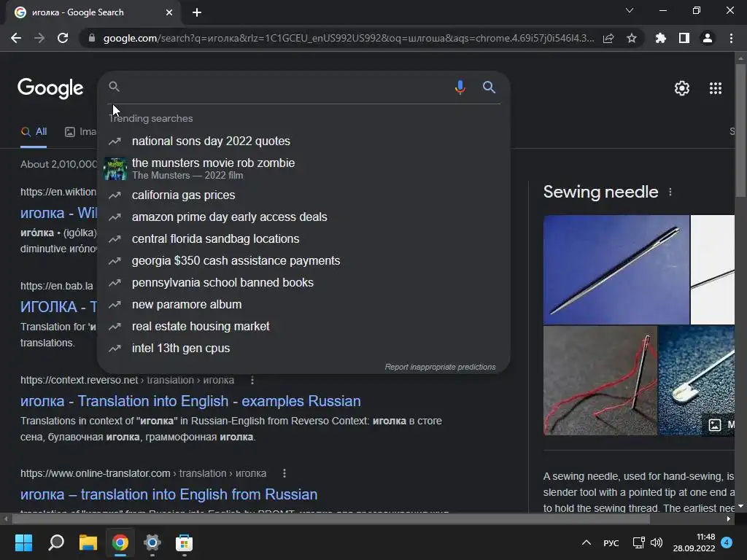Open File Explorer from the taskbar
The height and width of the screenshot is (560, 747).
(x=88, y=542)
